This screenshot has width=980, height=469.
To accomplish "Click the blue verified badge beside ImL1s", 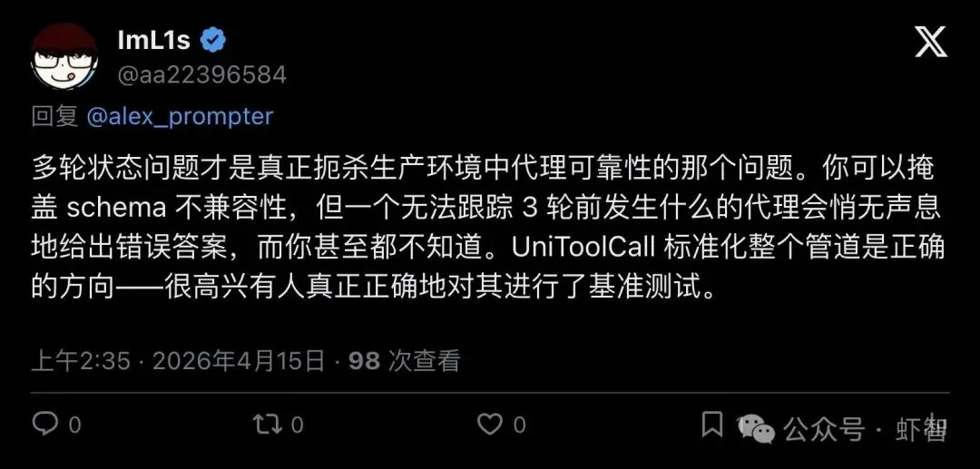I will pos(212,41).
